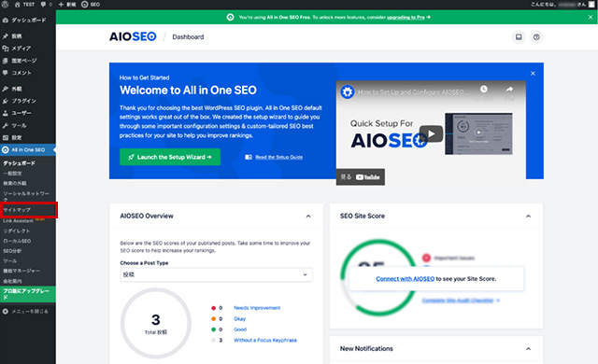Open the Read the Setup Guide link
The image size is (598, 364).
coord(278,157)
